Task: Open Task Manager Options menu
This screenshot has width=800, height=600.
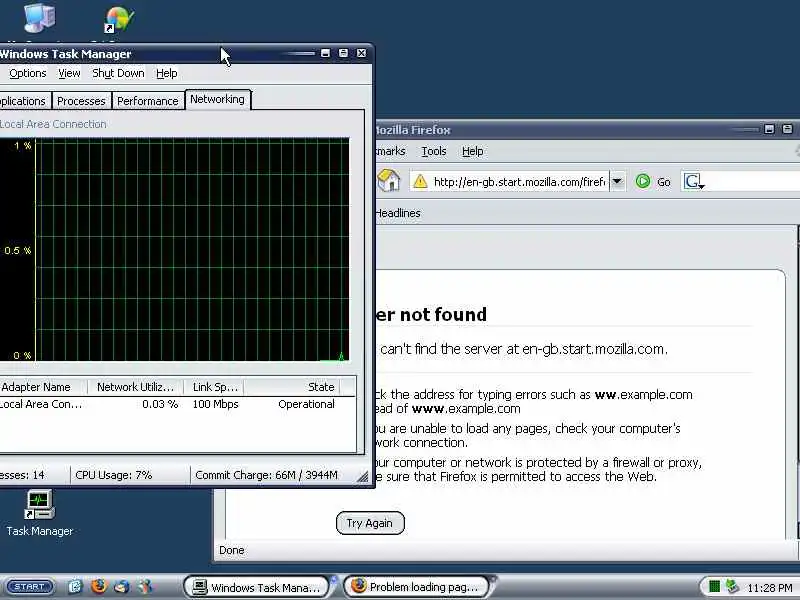Action: pos(28,73)
